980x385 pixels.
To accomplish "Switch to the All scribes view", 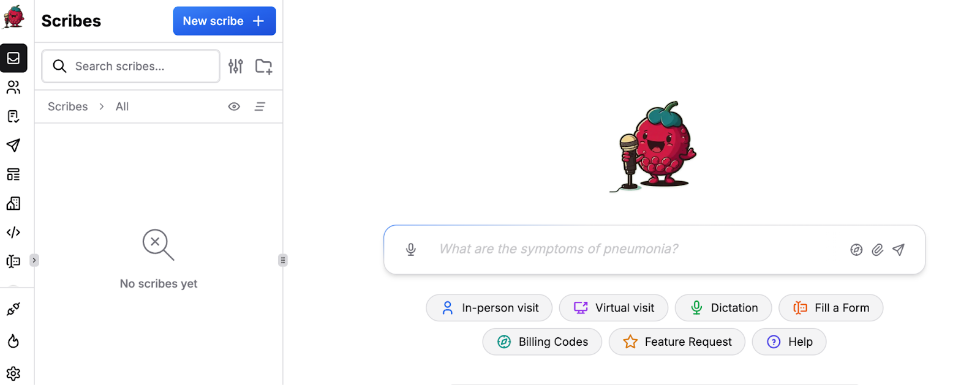I will tap(121, 107).
